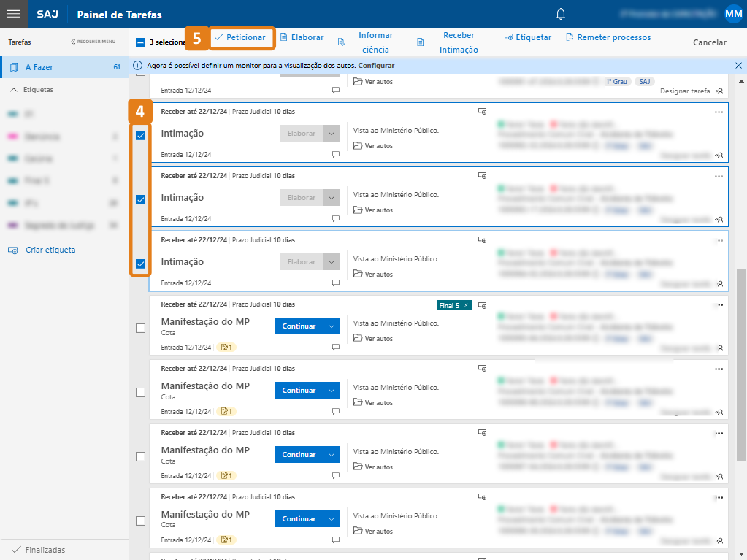747x560 pixels.
Task: Open dropdown arrow next to first Elaborar button
Action: [332, 134]
